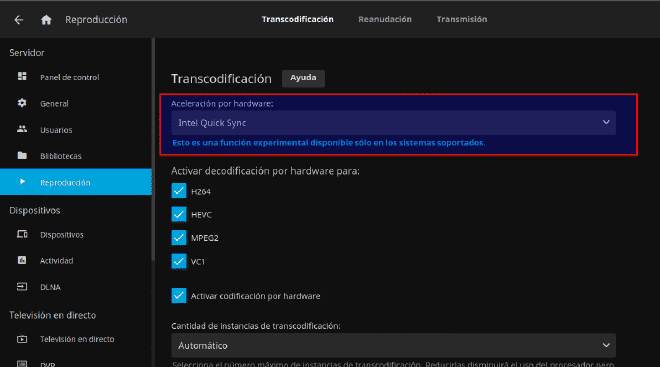Viewport: 660px width, 367px height.
Task: Click the Servidor section header
Action: tap(27, 53)
